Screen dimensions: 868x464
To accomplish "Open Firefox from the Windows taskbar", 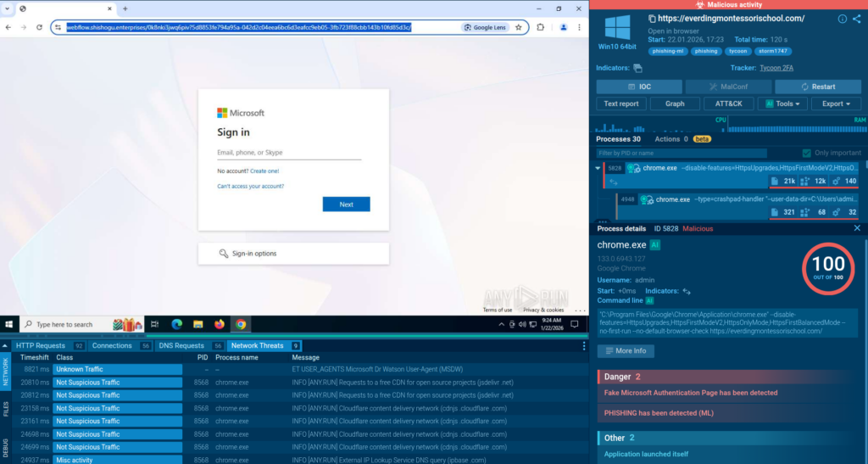I will tap(220, 324).
